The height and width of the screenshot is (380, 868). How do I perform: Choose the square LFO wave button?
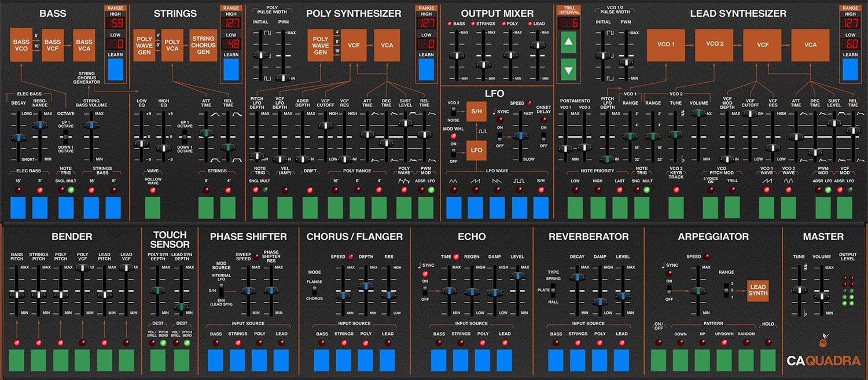click(x=519, y=207)
